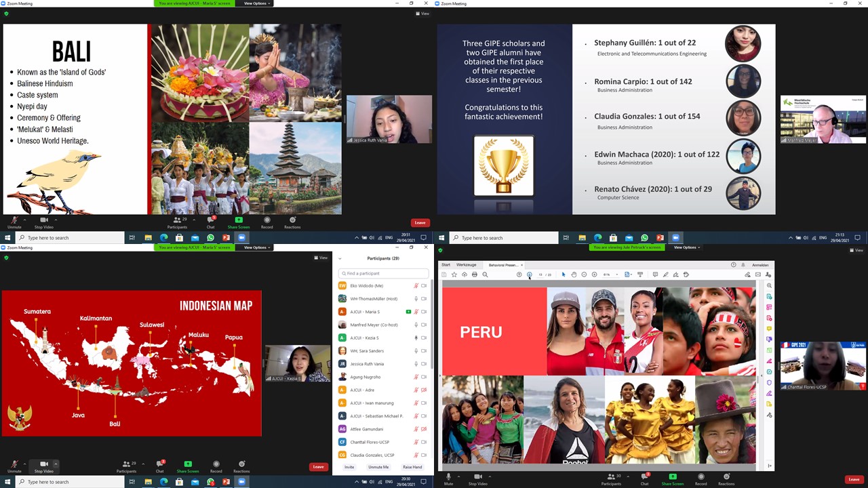868x488 pixels.
Task: Go to previous page with the PDF up arrow
Action: click(519, 274)
